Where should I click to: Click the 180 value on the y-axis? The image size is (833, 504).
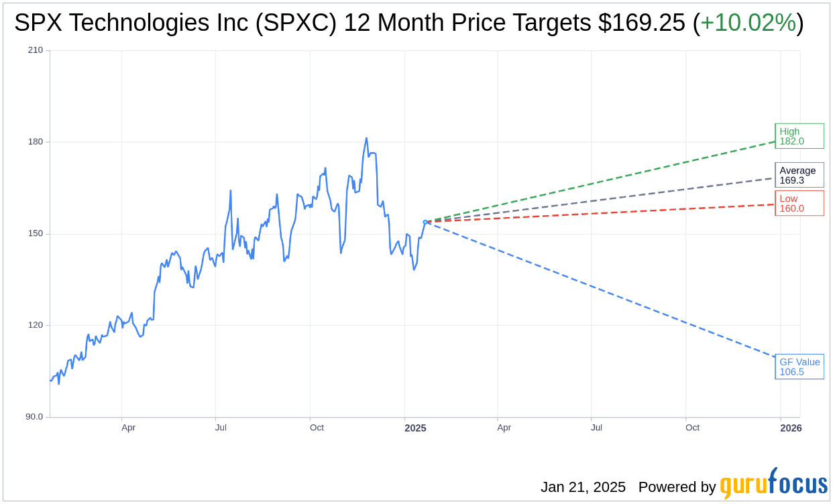click(x=36, y=142)
